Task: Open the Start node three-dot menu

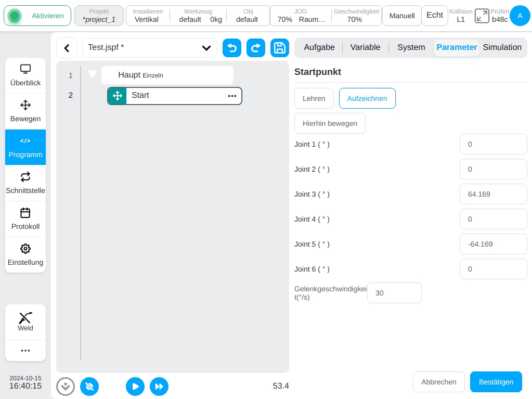Action: [x=232, y=96]
